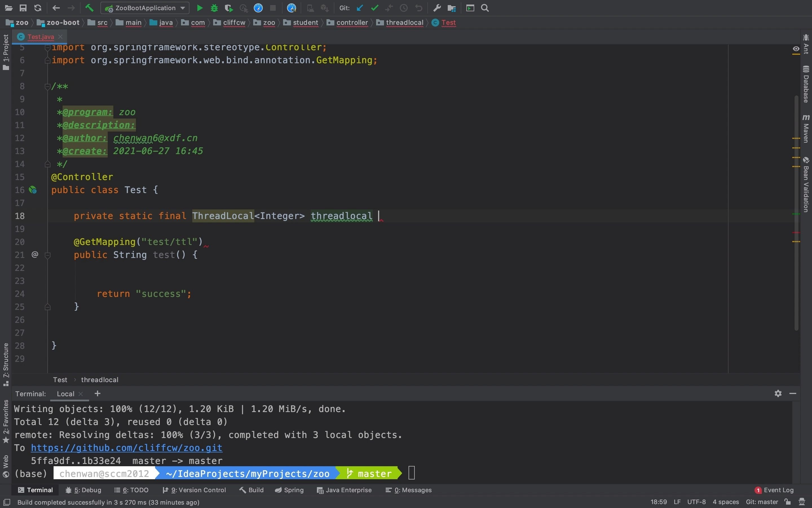Click the Open file toolbar icon
The image size is (812, 508).
(9, 8)
